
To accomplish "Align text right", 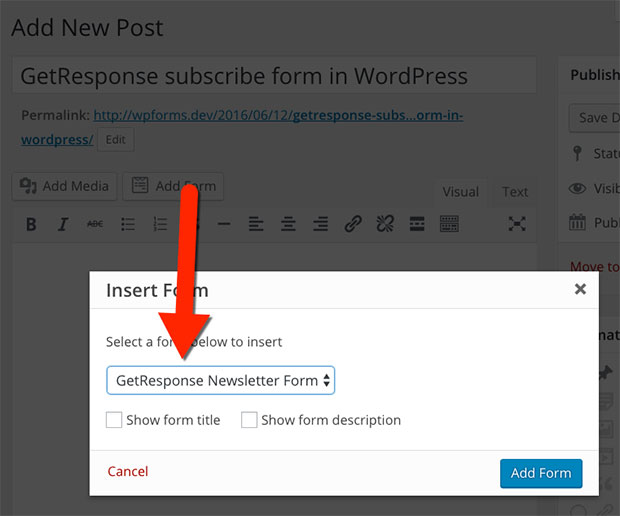I will 320,224.
